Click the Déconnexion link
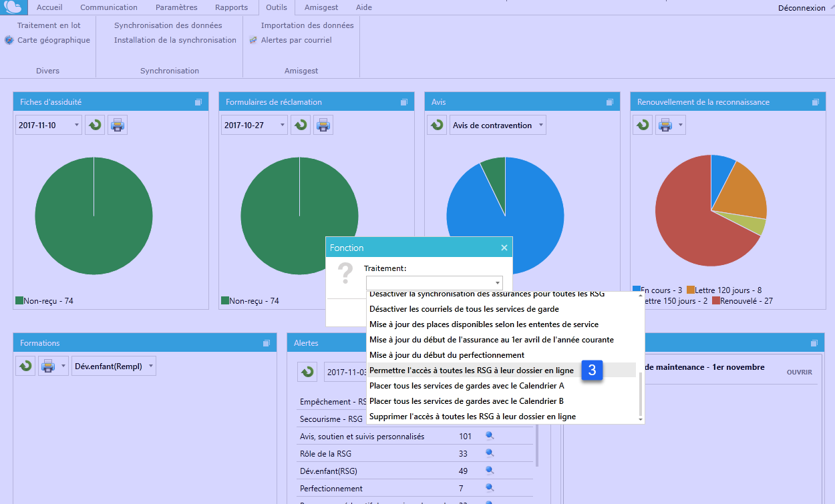The image size is (835, 504). tap(802, 8)
